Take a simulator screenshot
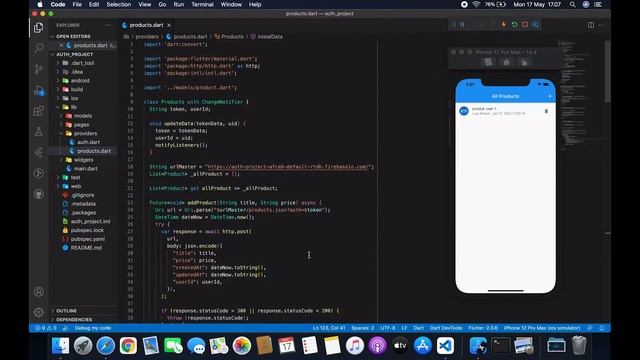This screenshot has height=360, width=640. coord(488,62)
